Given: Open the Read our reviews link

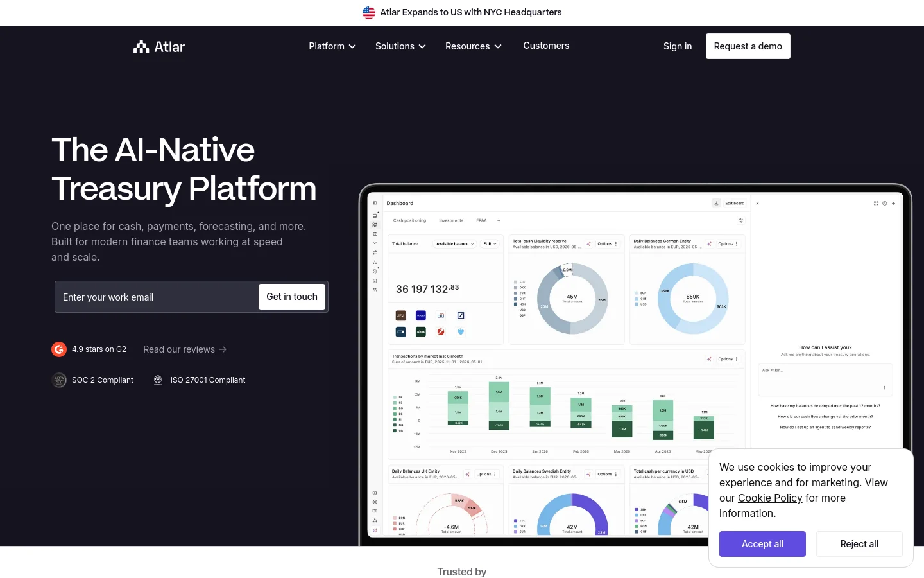Looking at the screenshot, I should [185, 349].
